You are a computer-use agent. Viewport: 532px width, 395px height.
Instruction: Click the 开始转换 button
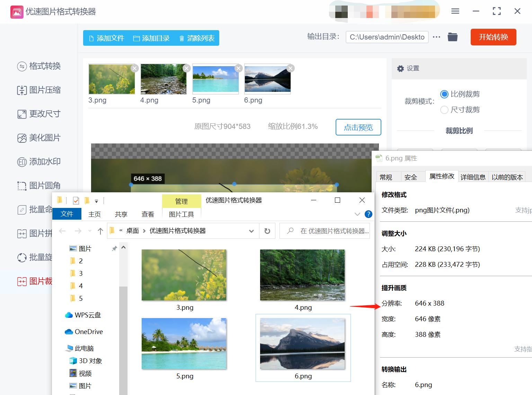[493, 37]
